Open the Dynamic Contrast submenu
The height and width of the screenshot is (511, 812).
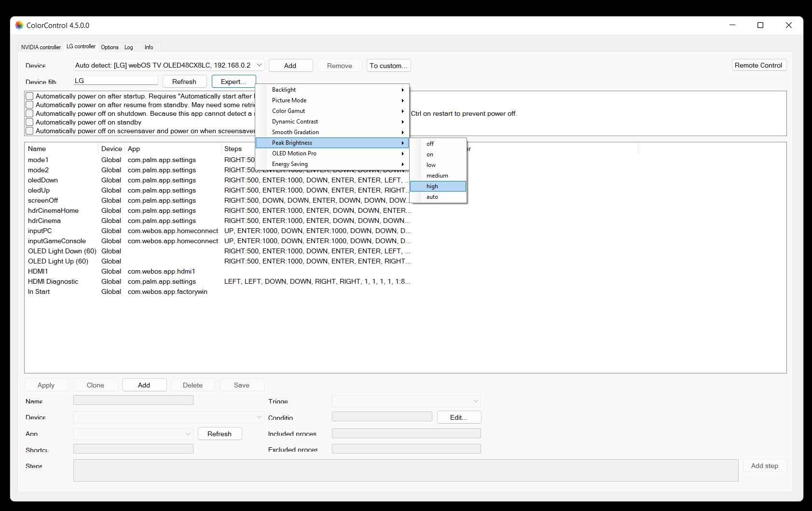(x=332, y=122)
